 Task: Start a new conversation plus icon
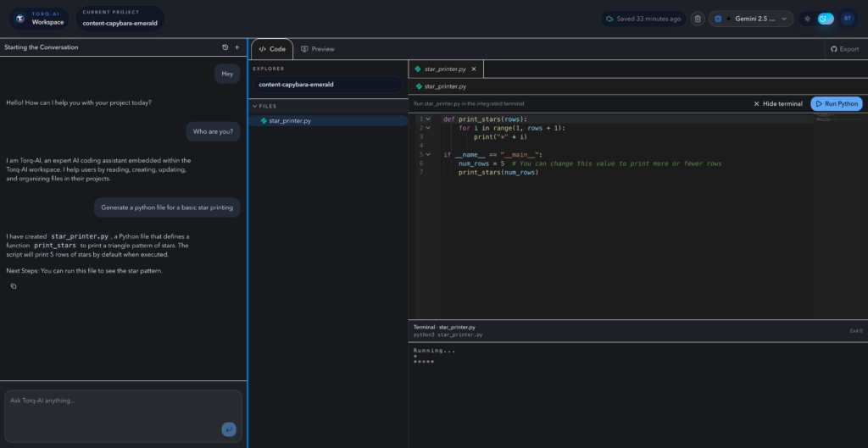coord(237,47)
